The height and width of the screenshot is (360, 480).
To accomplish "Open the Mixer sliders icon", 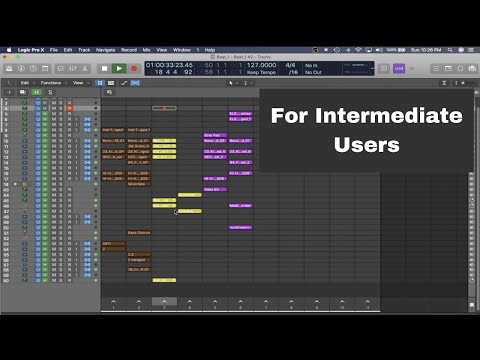I will click(x=73, y=69).
